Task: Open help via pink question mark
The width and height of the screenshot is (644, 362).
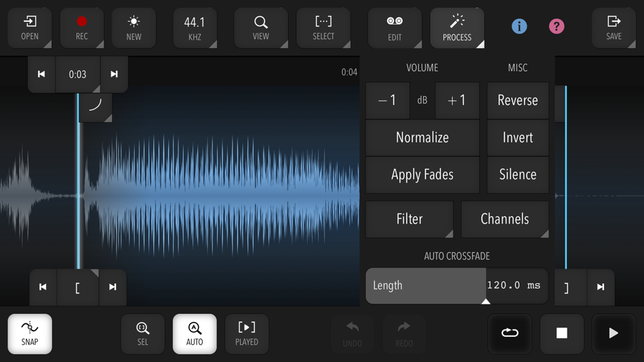Action: [x=557, y=26]
